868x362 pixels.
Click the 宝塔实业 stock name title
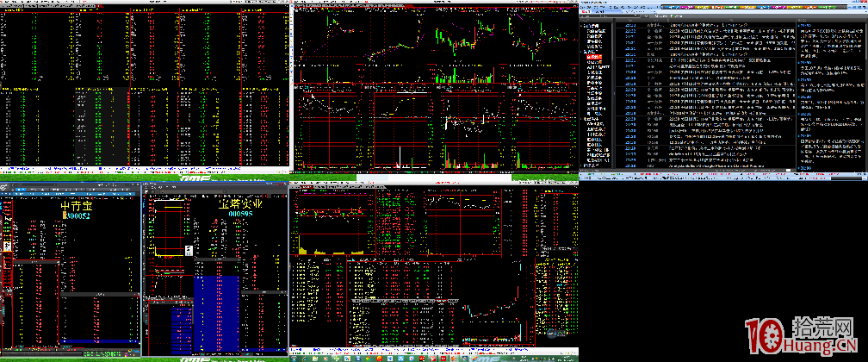[x=239, y=205]
